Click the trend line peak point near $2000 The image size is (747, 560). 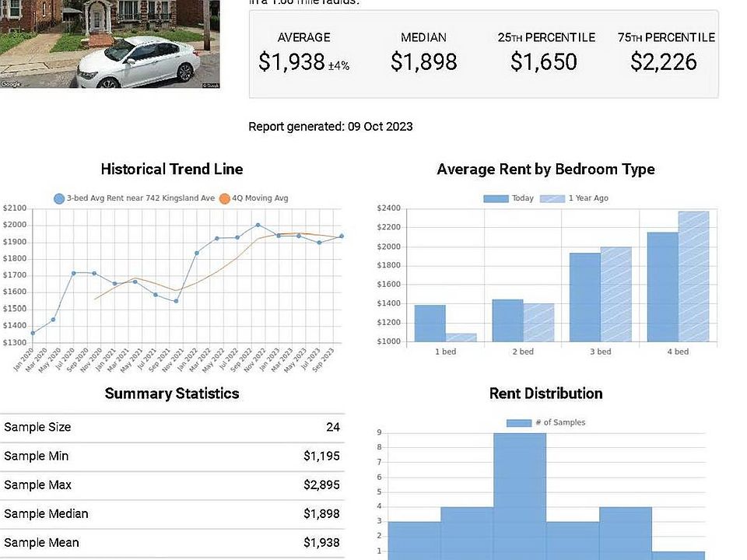click(x=258, y=225)
